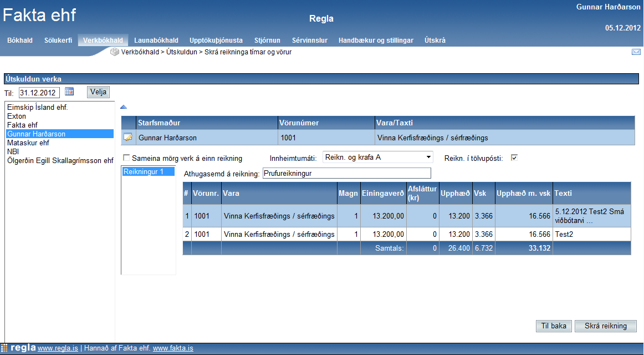Uncheck Reikn. í tölvupósti checkbox
644x355 pixels.
pyautogui.click(x=514, y=158)
